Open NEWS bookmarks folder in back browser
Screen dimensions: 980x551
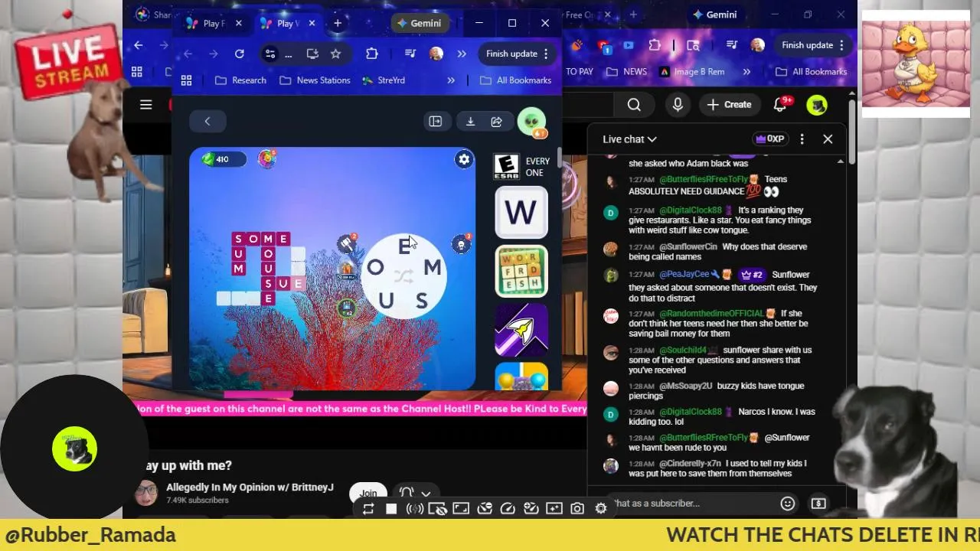[x=627, y=72]
